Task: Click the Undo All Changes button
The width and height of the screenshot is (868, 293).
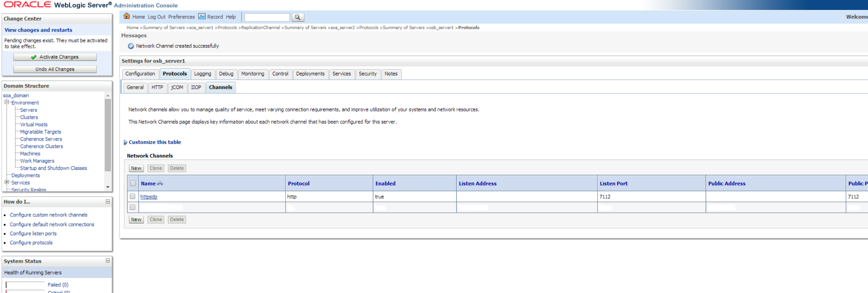Action: coord(55,69)
